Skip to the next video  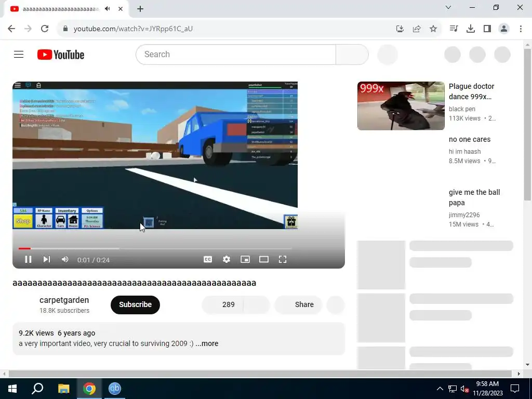coord(47,260)
